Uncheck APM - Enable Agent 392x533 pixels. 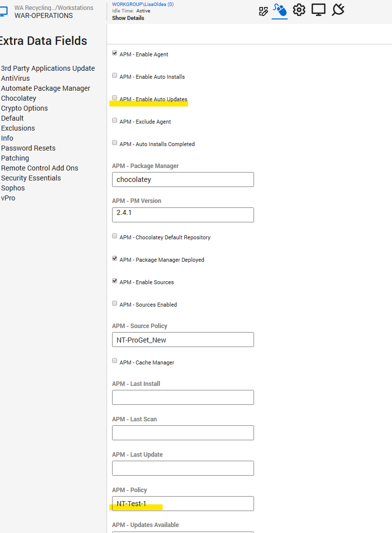[x=115, y=53]
